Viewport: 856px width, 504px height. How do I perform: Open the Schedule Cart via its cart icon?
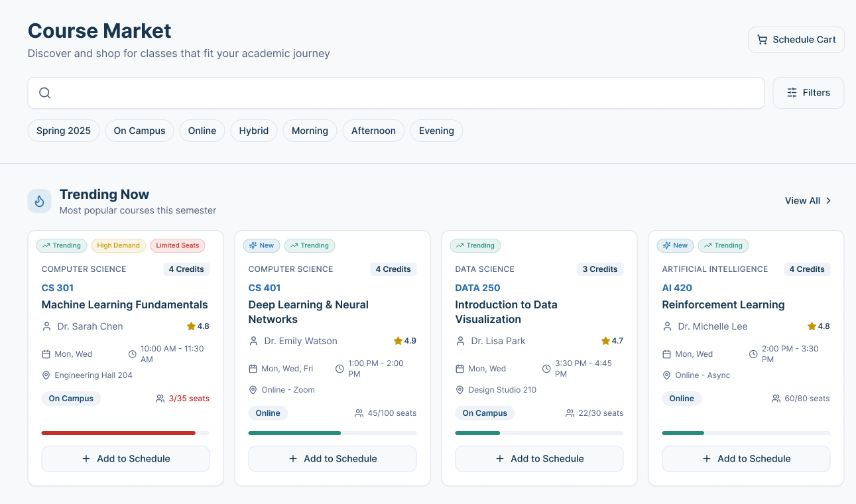tap(763, 39)
